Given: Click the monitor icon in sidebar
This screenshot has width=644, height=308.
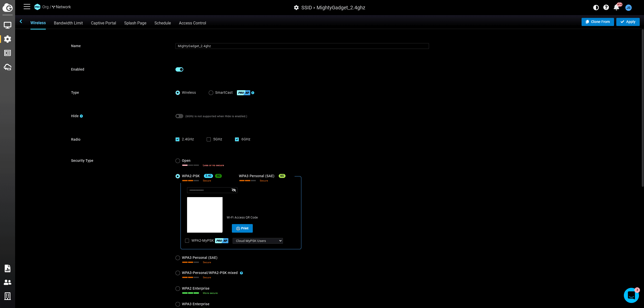Looking at the screenshot, I should 7,25.
